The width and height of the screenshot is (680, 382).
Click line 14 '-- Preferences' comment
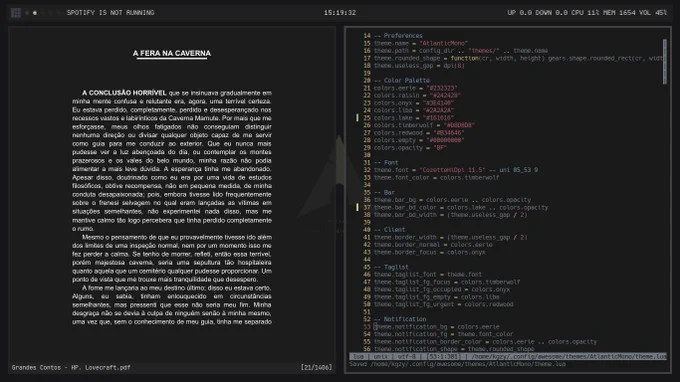point(398,36)
